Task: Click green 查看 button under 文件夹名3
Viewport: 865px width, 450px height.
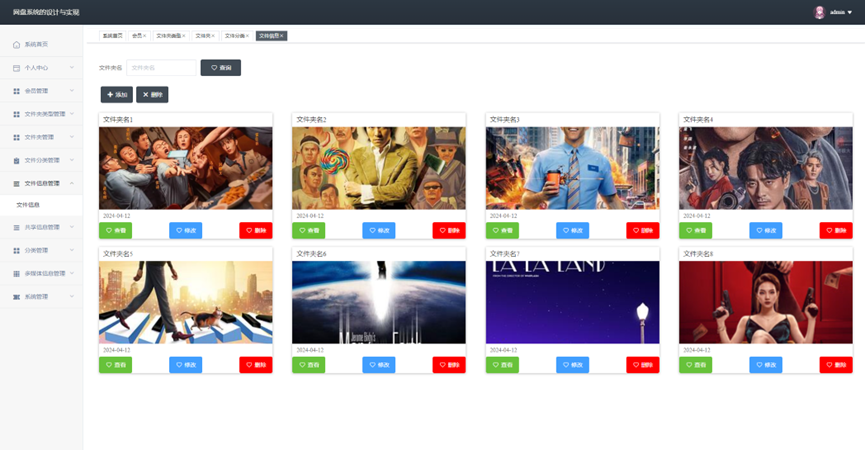Action: [x=502, y=231]
